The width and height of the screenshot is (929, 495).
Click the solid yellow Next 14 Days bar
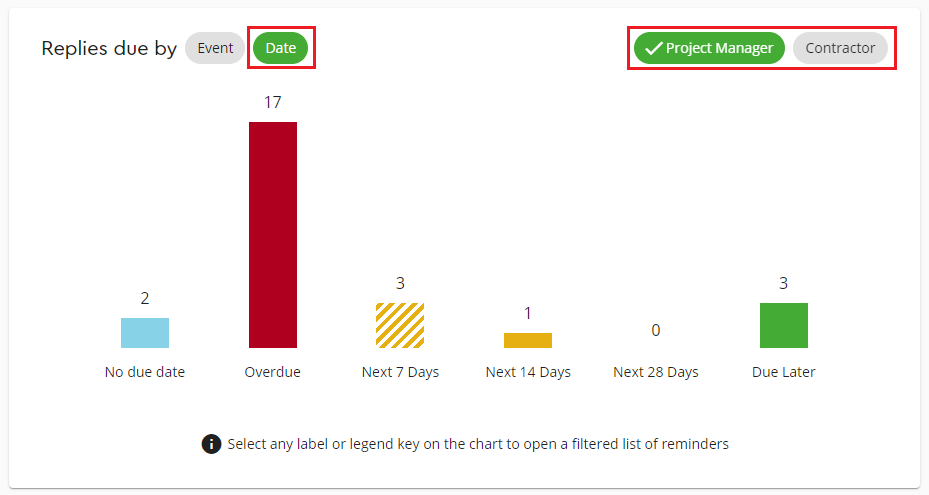point(528,340)
